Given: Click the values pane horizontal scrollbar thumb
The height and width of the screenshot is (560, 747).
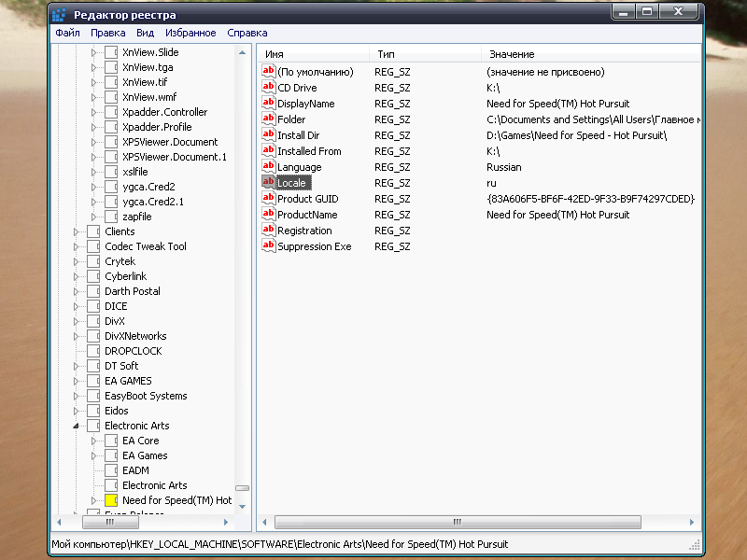Looking at the screenshot, I should 458,522.
